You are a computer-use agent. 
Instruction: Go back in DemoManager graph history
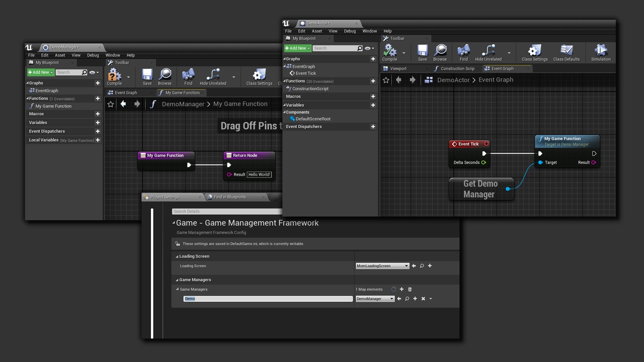(x=123, y=104)
